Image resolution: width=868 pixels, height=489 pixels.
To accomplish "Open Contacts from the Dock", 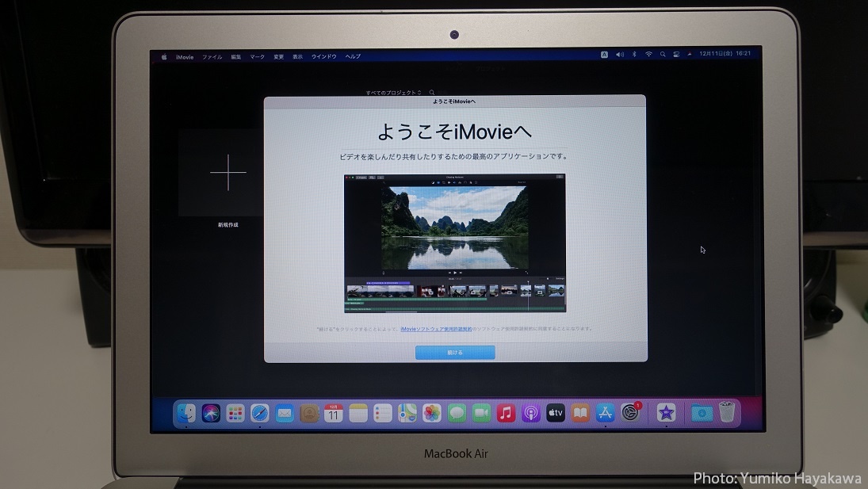I will click(309, 413).
